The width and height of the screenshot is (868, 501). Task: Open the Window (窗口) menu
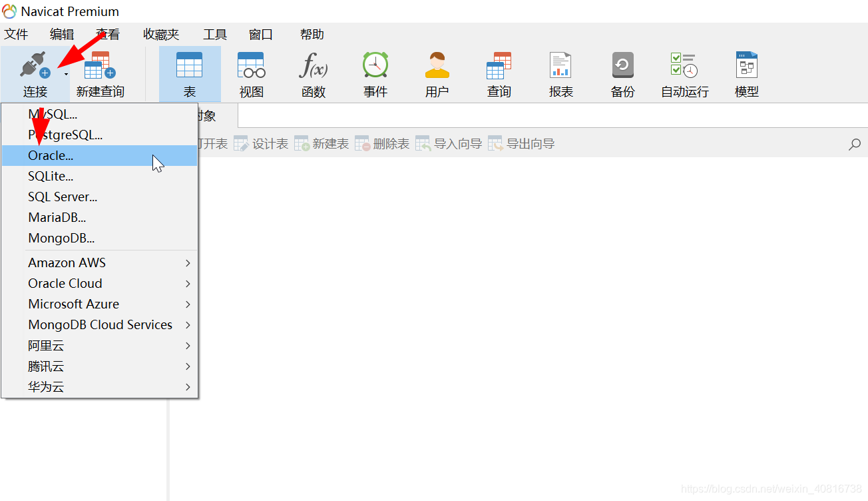tap(261, 35)
